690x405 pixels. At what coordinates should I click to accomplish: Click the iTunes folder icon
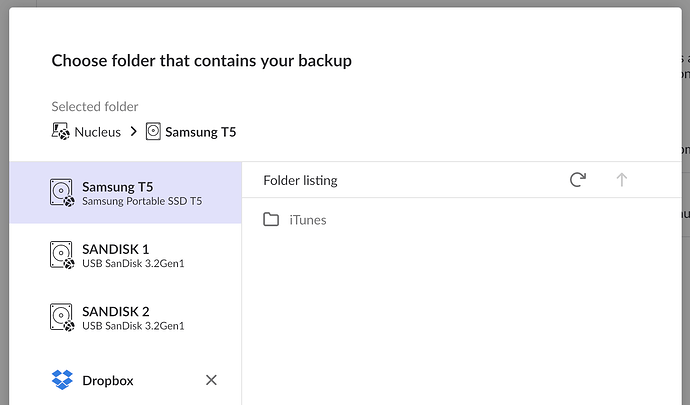coord(271,219)
